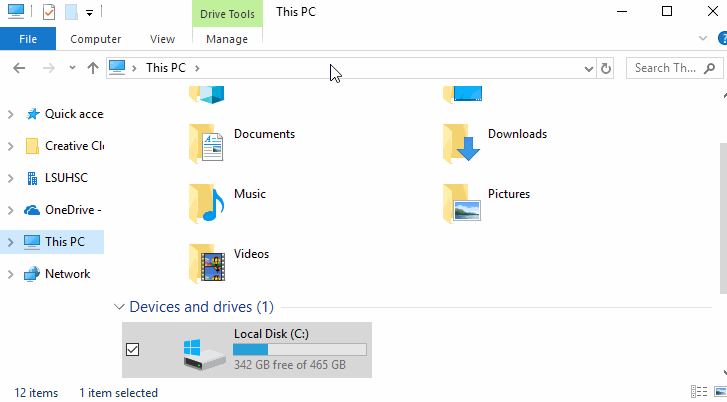The width and height of the screenshot is (727, 402).
Task: Expand the Quick access tree node
Action: pos(10,114)
